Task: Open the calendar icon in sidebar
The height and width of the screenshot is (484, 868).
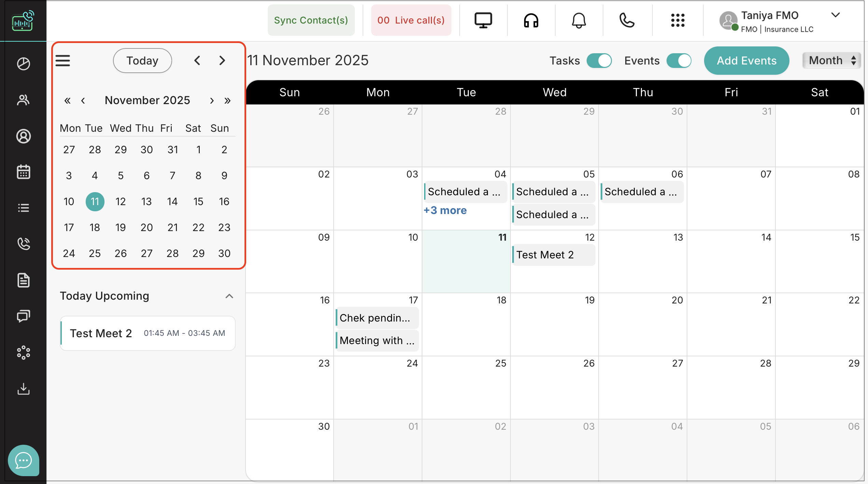Action: [x=23, y=172]
